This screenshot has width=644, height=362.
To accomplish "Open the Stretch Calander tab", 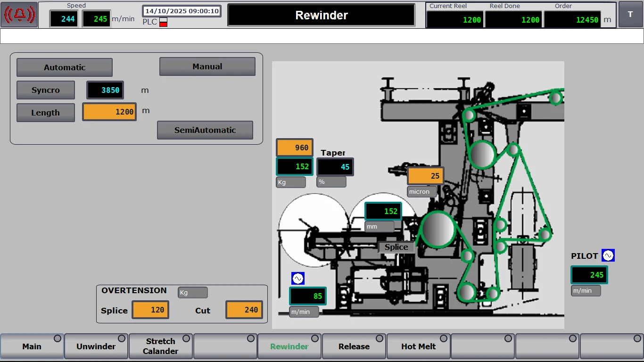I will pyautogui.click(x=161, y=346).
